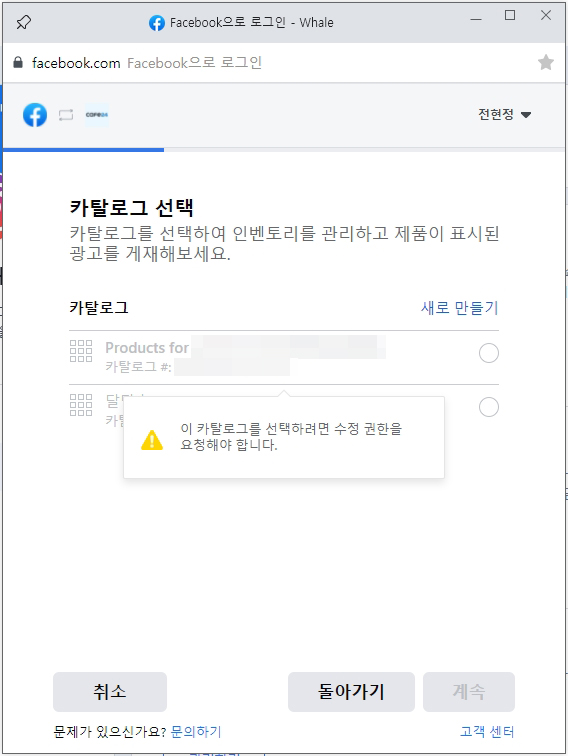Click the blue progress bar under header
The width and height of the screenshot is (568, 756).
point(83,150)
